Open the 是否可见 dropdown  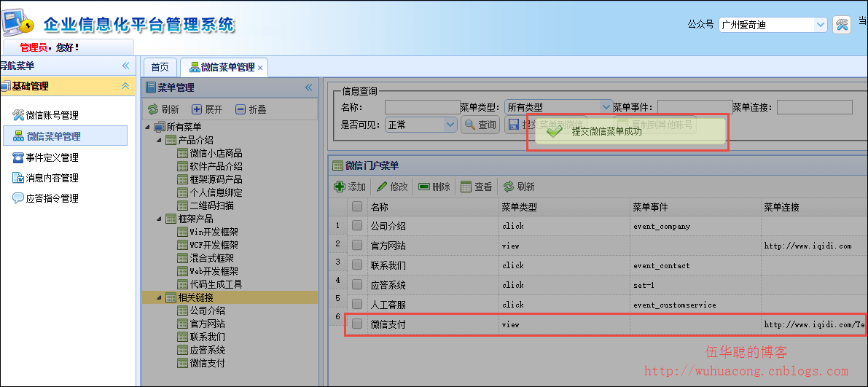(x=450, y=125)
